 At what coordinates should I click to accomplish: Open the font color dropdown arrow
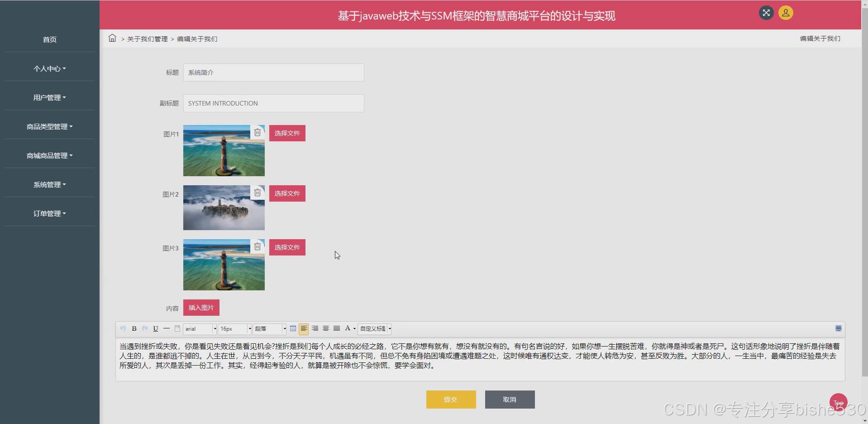[354, 329]
